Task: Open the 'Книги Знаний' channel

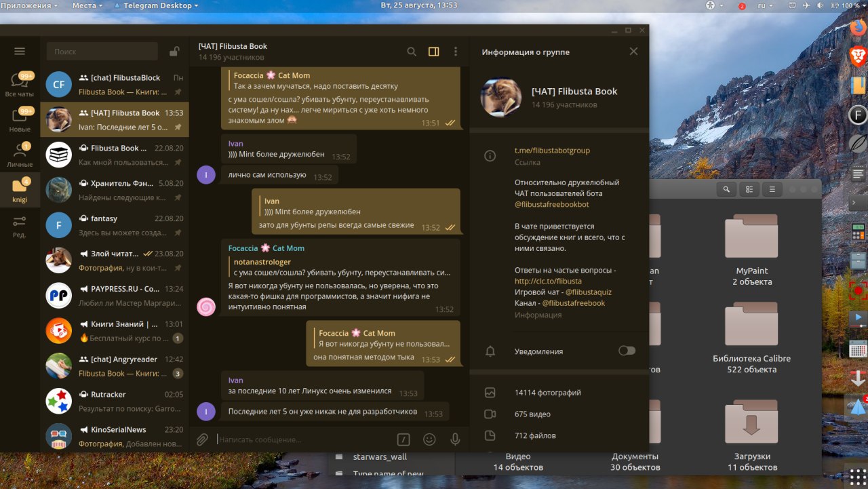Action: pos(115,331)
